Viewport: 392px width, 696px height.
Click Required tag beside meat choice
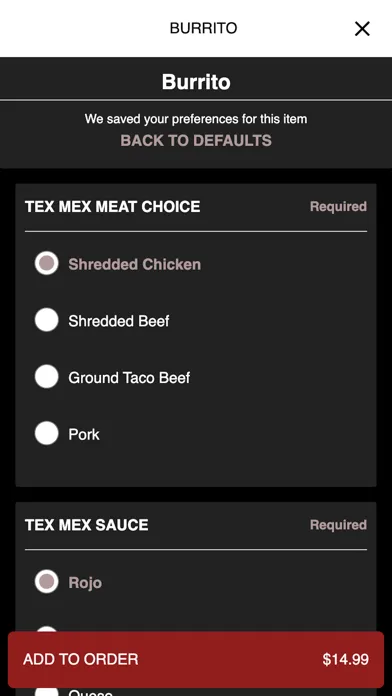pos(338,207)
